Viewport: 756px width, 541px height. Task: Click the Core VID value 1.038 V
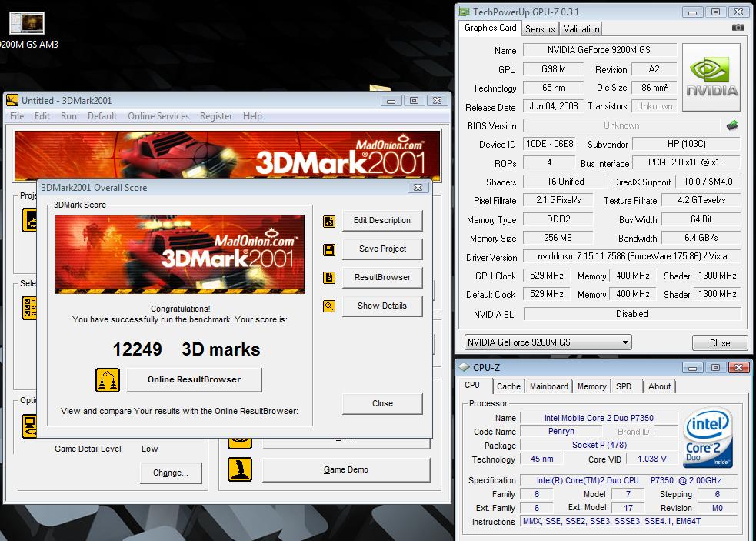pos(652,459)
